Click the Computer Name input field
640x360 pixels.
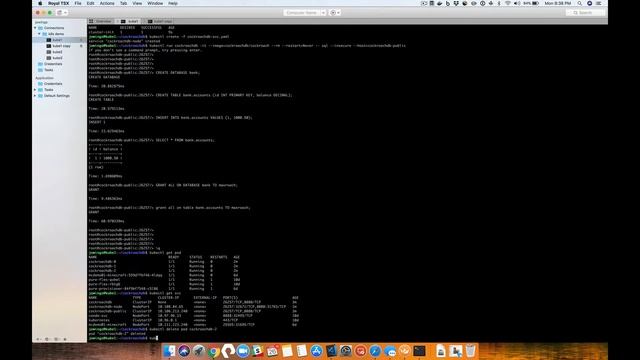coord(302,13)
